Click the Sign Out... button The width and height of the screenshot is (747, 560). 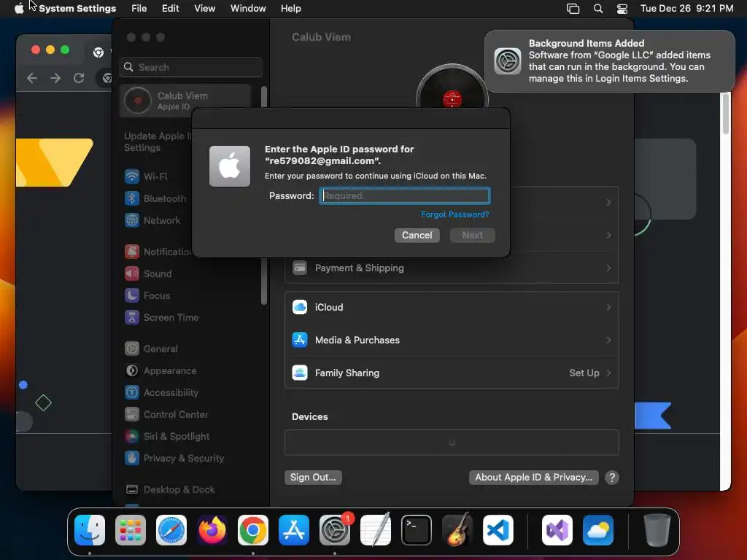coord(313,477)
